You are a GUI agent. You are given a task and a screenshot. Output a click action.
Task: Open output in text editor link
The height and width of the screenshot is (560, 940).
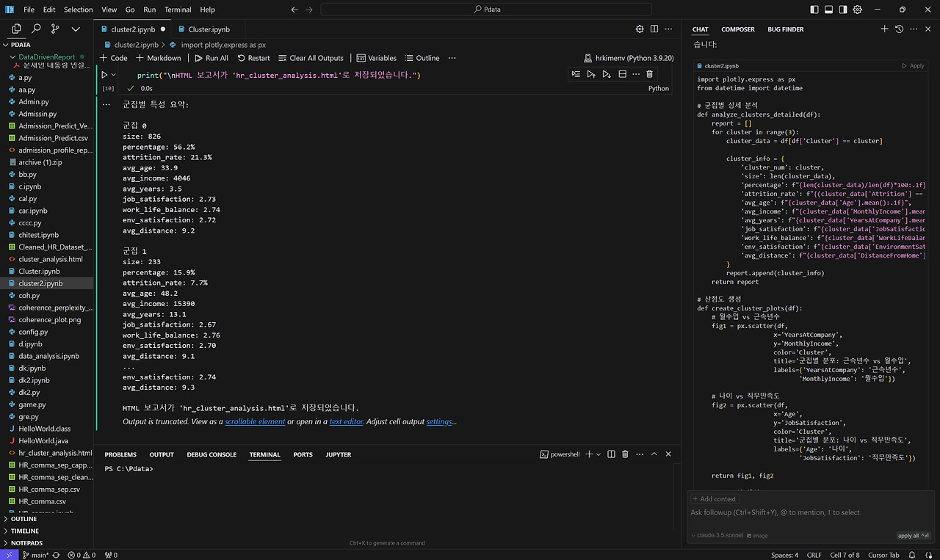tap(346, 421)
